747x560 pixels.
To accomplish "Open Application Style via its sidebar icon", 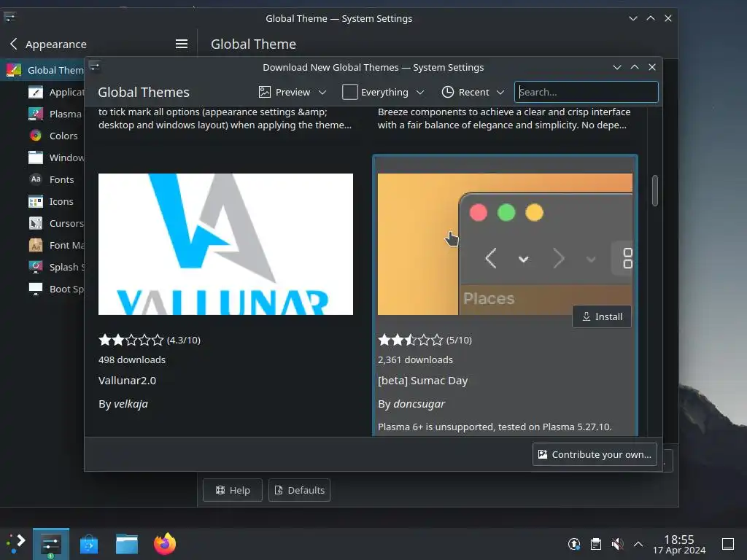I will pos(36,92).
